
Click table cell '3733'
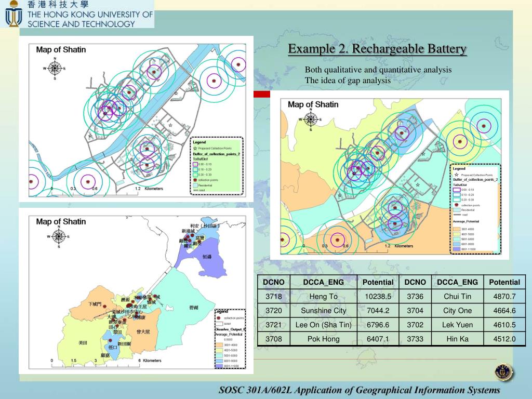point(415,339)
